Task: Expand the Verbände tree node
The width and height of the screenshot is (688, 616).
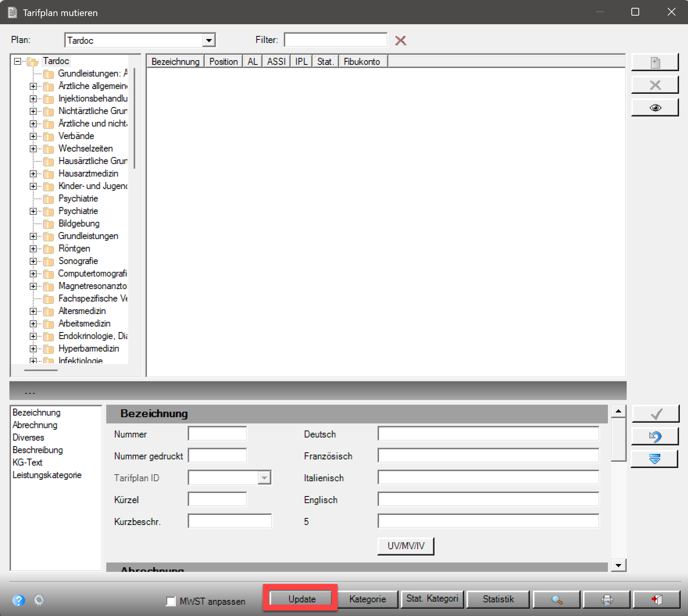Action: pos(33,136)
